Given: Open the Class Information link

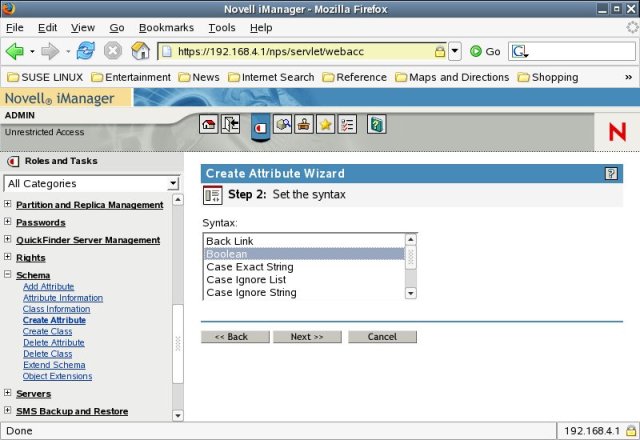Looking at the screenshot, I should coord(56,309).
